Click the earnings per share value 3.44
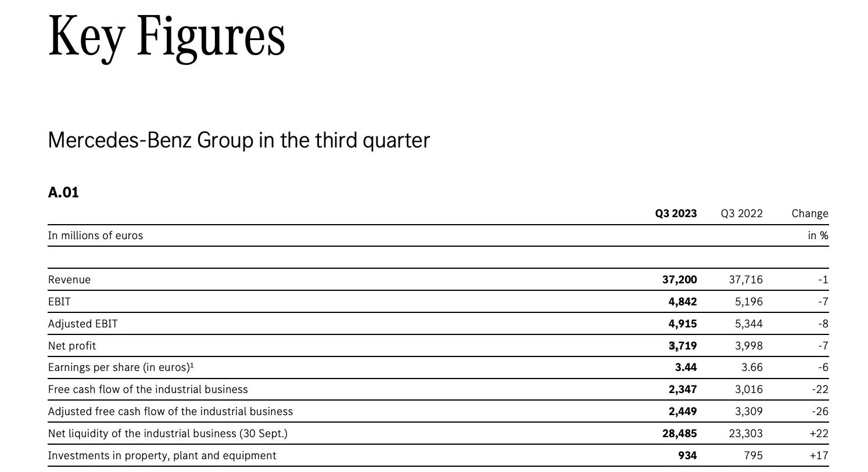The width and height of the screenshot is (868, 472). tap(686, 367)
